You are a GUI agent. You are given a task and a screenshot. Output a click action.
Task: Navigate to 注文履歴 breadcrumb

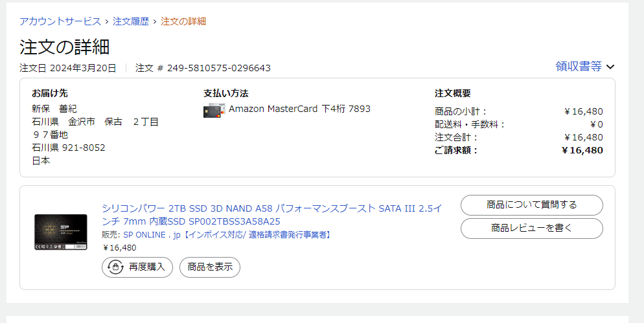pyautogui.click(x=131, y=21)
